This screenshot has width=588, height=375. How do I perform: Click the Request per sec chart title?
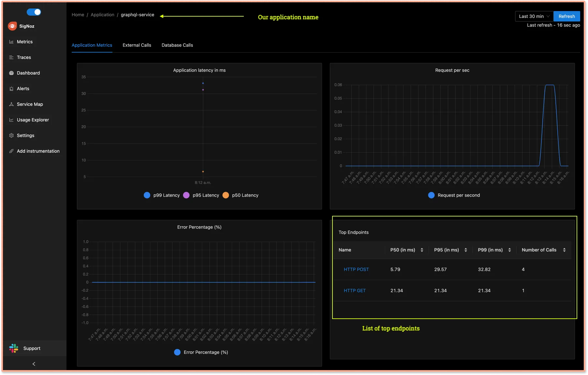(x=452, y=70)
